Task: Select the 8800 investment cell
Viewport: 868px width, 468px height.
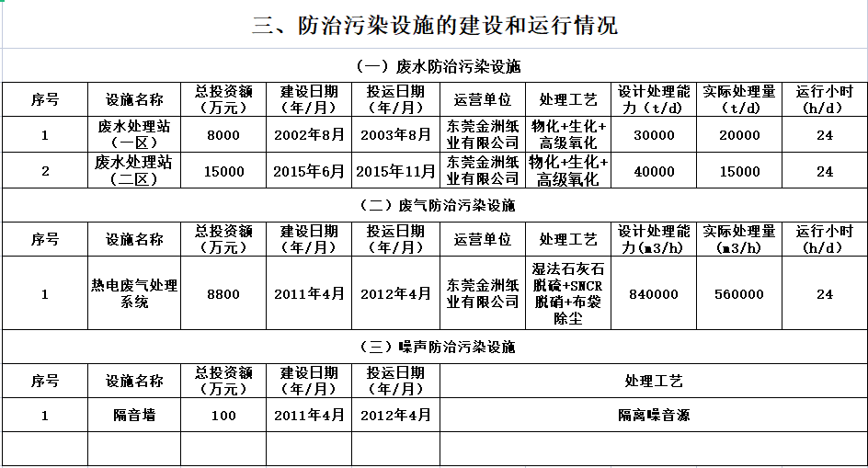Action: [223, 294]
